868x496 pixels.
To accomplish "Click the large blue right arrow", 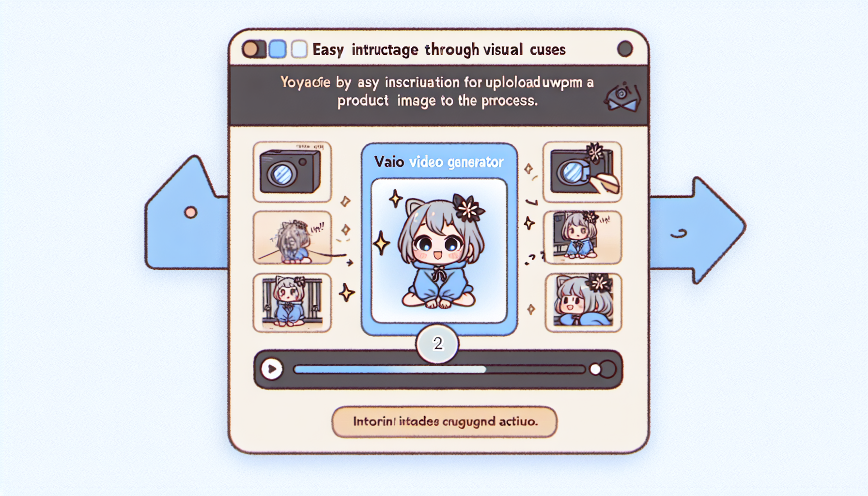I will [697, 230].
